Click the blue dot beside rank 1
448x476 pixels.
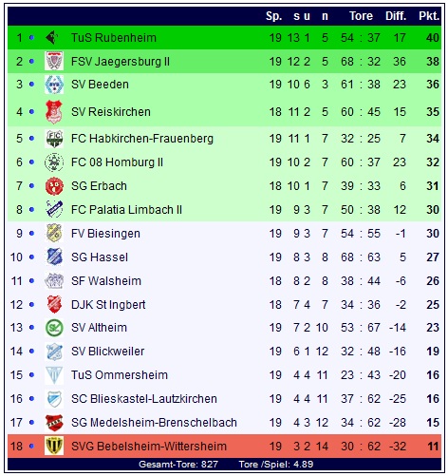tap(31, 38)
